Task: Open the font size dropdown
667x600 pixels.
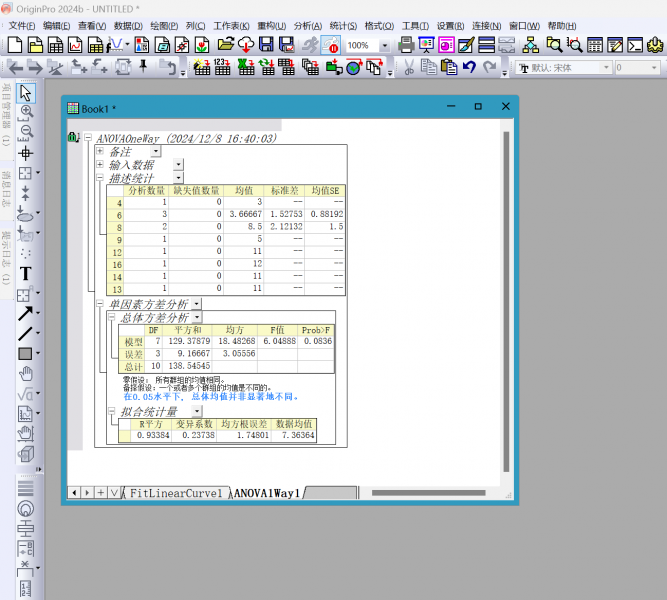Action: [654, 67]
